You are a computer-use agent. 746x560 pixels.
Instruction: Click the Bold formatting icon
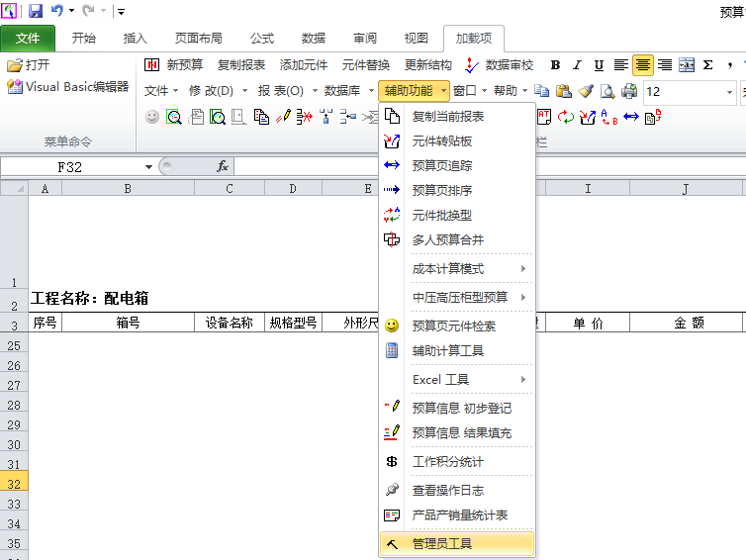[555, 65]
